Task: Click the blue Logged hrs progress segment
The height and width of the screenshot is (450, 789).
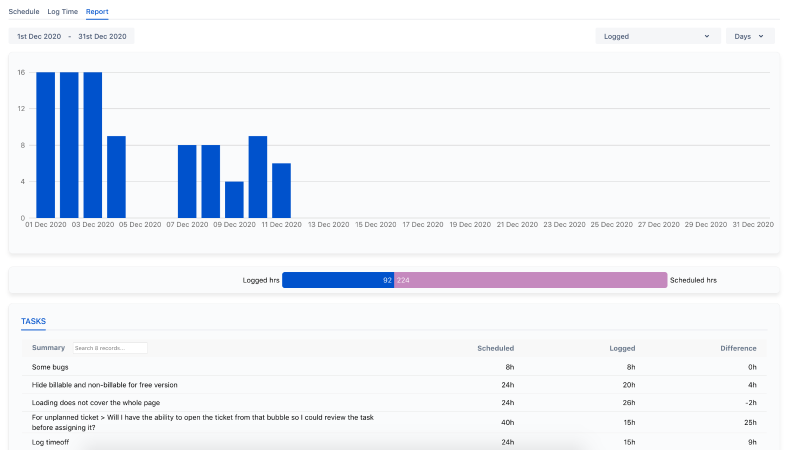Action: point(337,280)
